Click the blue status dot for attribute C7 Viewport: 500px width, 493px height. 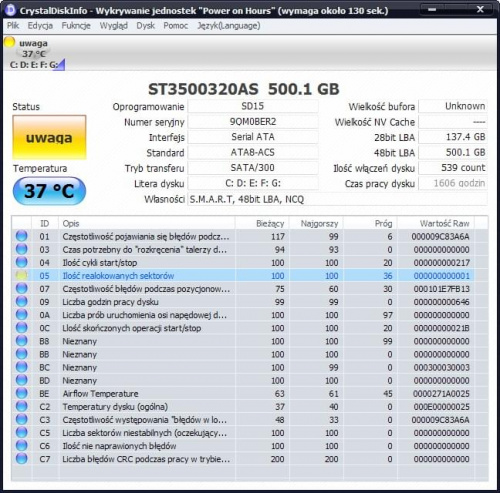tap(22, 459)
